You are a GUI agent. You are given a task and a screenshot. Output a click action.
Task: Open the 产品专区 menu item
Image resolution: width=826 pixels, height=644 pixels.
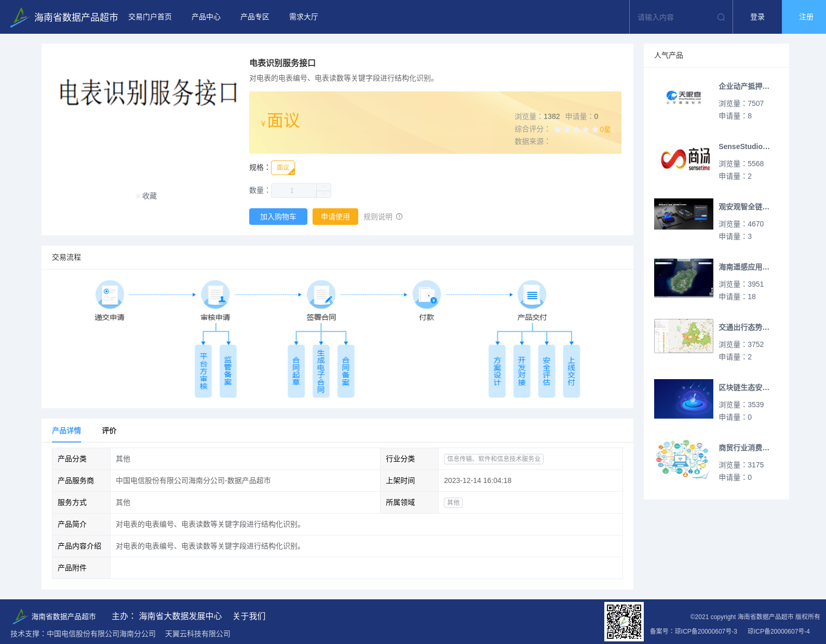tap(255, 17)
